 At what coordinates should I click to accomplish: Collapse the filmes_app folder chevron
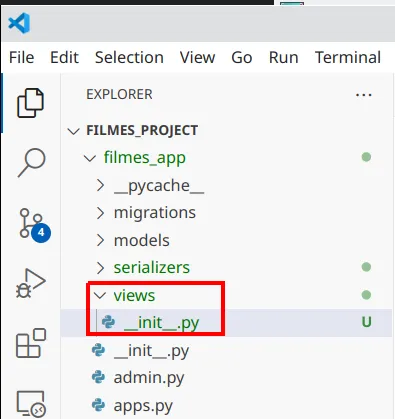[90, 158]
